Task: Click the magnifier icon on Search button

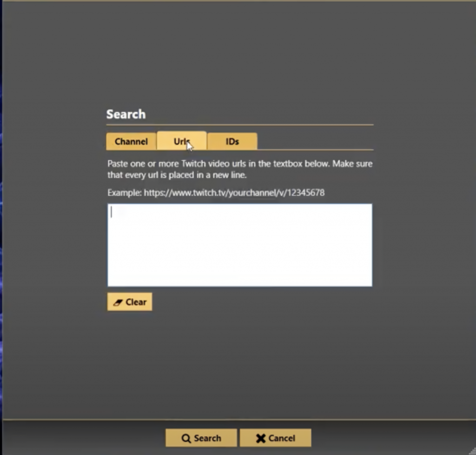Action: pyautogui.click(x=186, y=438)
